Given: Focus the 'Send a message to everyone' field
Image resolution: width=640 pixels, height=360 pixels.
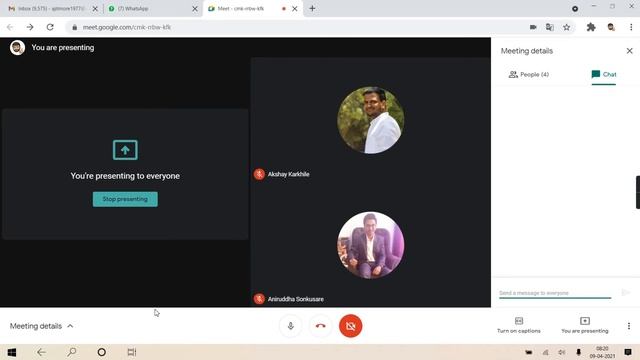Looking at the screenshot, I should 555,293.
